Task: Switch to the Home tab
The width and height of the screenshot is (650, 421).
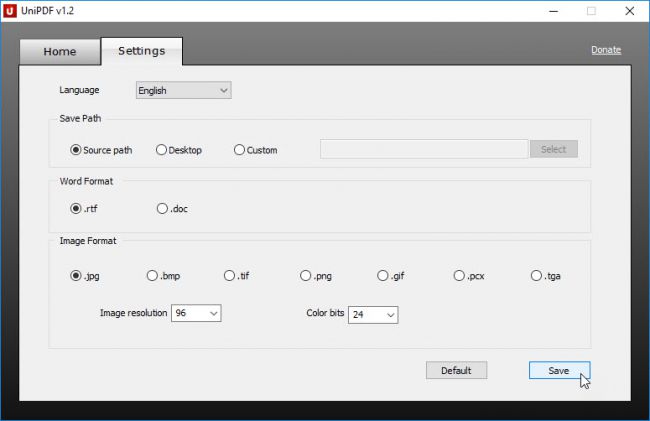Action: 60,52
